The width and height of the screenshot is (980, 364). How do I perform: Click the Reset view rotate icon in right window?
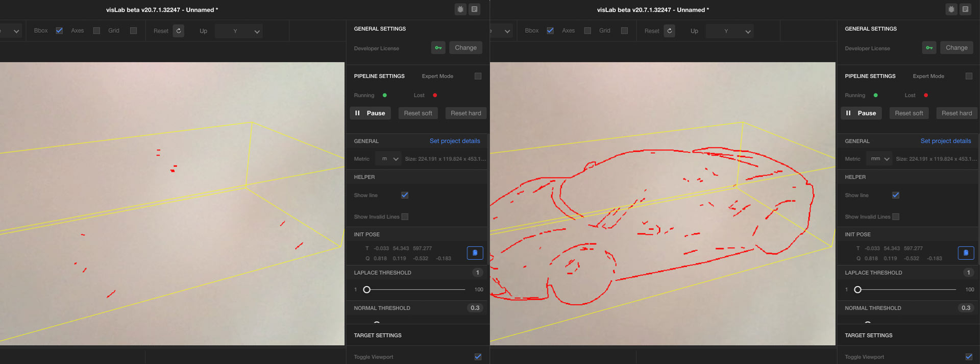pos(669,31)
